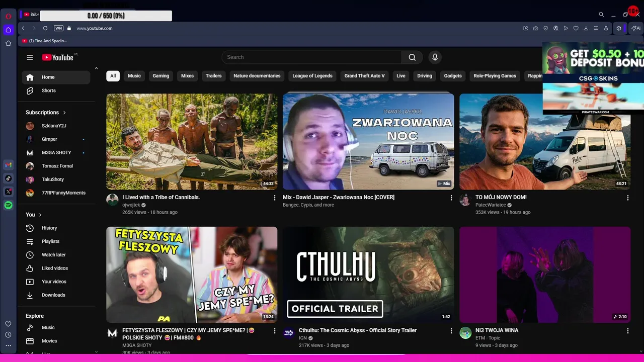The image size is (644, 362).
Task: Toggle the VPN badge in address bar
Action: 58,28
